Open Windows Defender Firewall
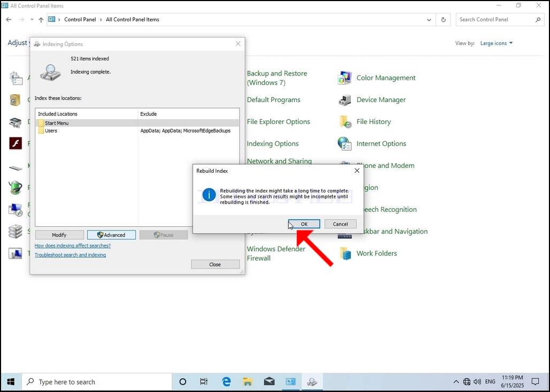Image resolution: width=550 pixels, height=392 pixels. pyautogui.click(x=276, y=253)
